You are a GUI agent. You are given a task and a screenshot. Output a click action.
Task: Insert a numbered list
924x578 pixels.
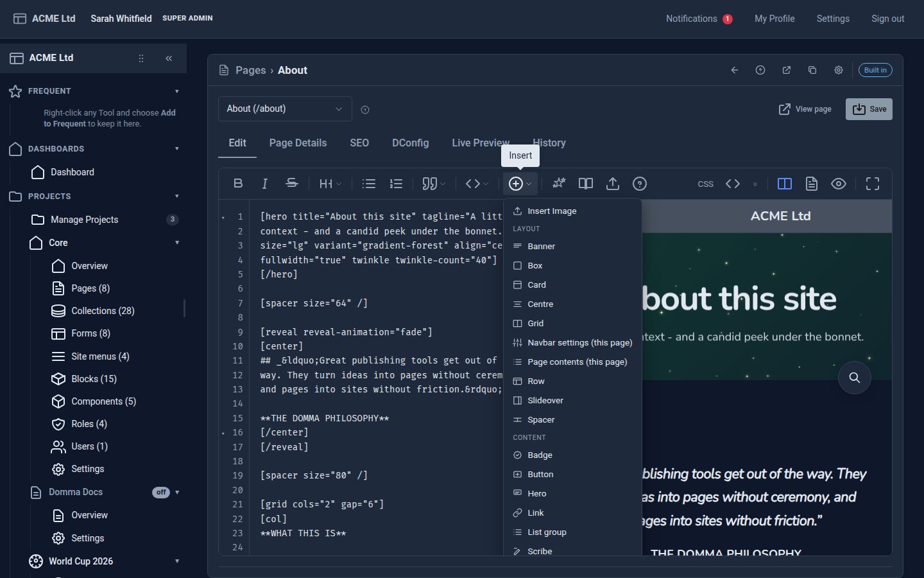tap(396, 184)
